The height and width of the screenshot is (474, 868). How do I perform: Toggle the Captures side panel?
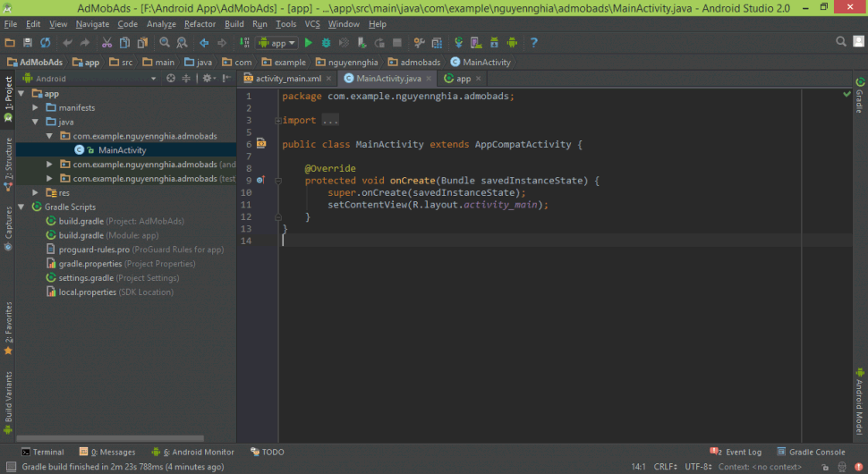[8, 228]
